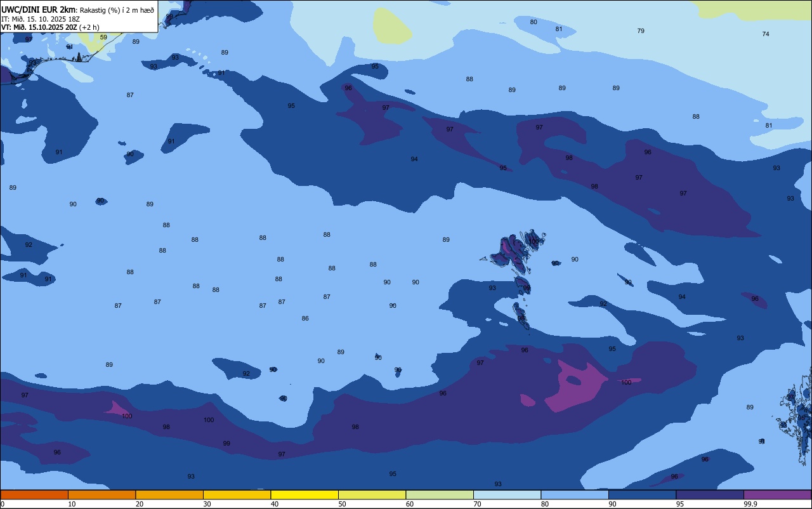Click the '40' legend tick label

[275, 504]
